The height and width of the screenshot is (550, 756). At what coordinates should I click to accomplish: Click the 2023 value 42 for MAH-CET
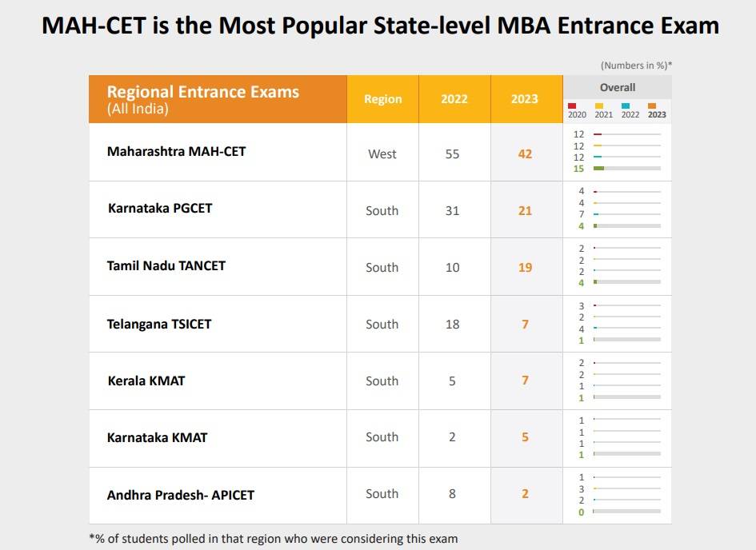[525, 153]
